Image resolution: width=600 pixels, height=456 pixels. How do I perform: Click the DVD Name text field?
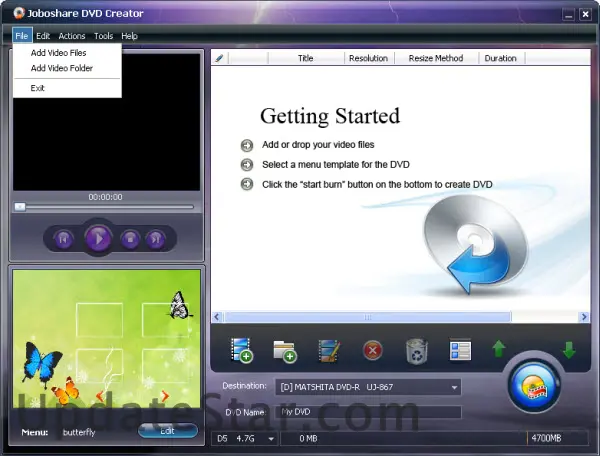[368, 412]
